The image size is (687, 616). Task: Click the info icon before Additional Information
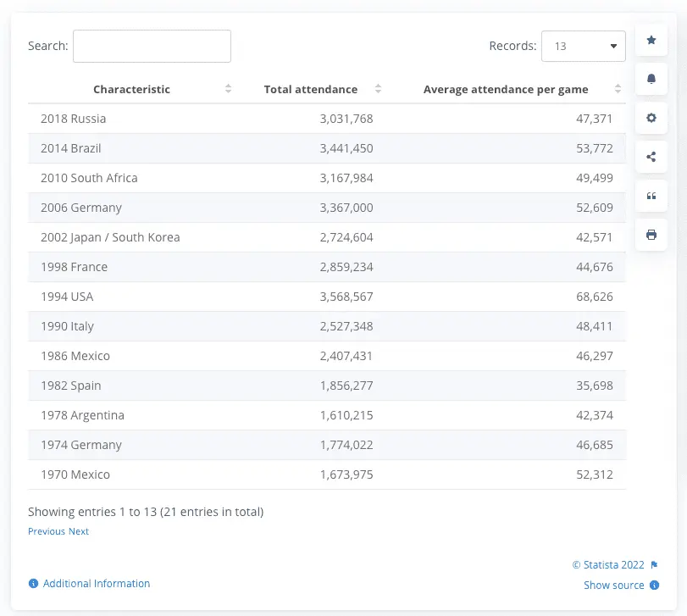[x=33, y=583]
